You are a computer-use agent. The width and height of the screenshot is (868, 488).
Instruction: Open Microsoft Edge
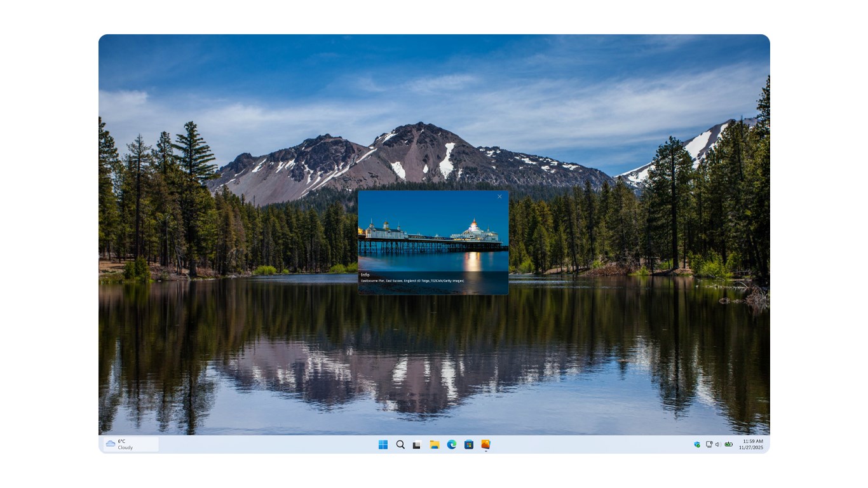click(x=451, y=445)
